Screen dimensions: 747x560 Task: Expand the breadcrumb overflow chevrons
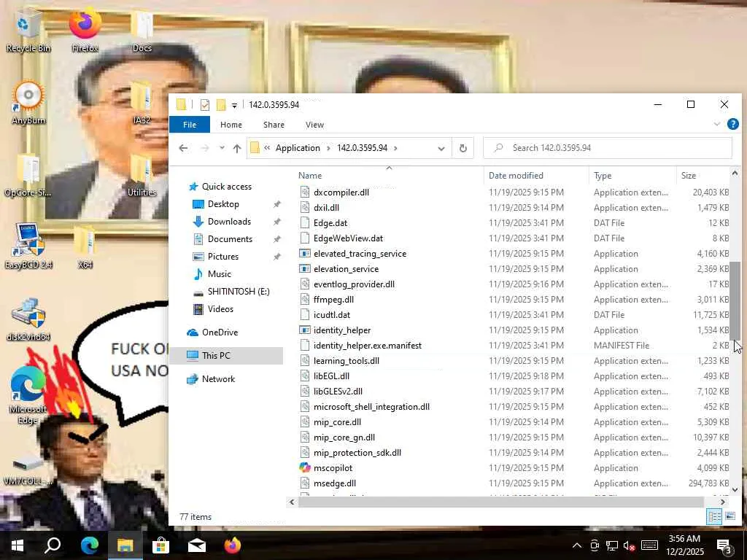coord(267,148)
